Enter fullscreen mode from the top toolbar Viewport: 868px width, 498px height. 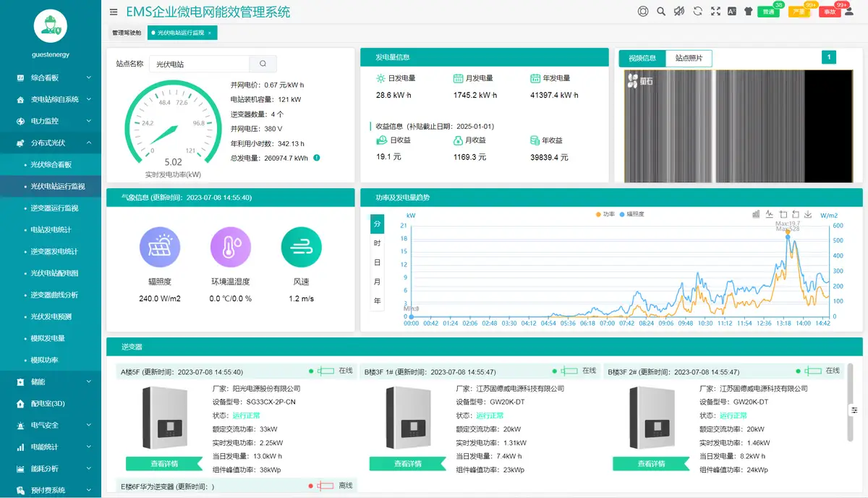(x=715, y=11)
